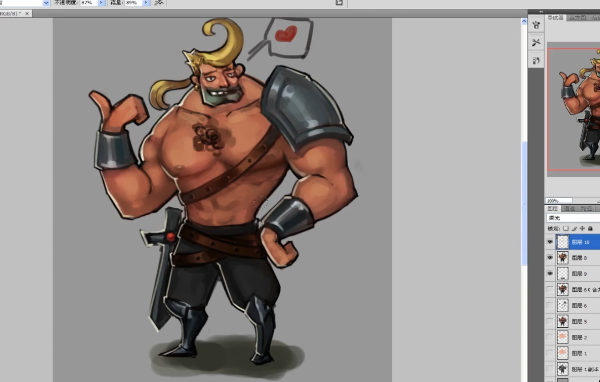Show layer 图层 1 visibility box
Viewport: 600px width, 382px height.
pos(550,353)
